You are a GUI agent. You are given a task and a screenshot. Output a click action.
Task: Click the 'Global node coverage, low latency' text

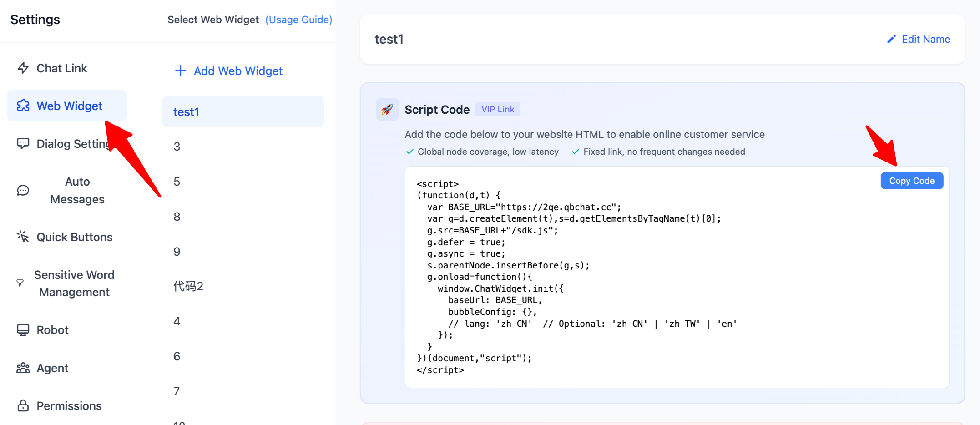488,152
